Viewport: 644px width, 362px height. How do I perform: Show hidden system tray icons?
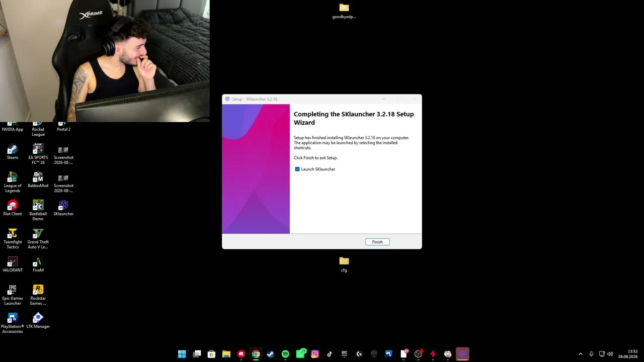point(581,354)
